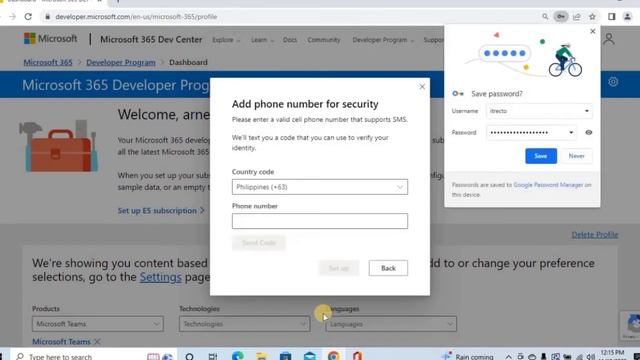The height and width of the screenshot is (360, 640).
Task: Expand the Explore menu
Action: [x=226, y=40]
